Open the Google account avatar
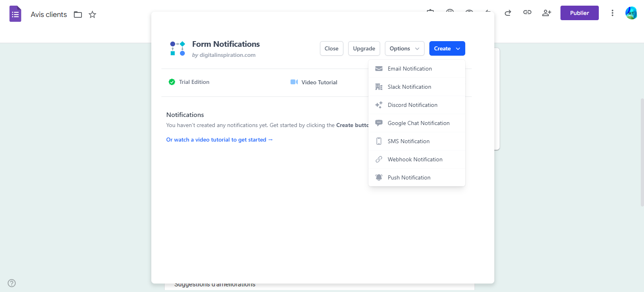Screen dimensions: 644x292 point(631,13)
